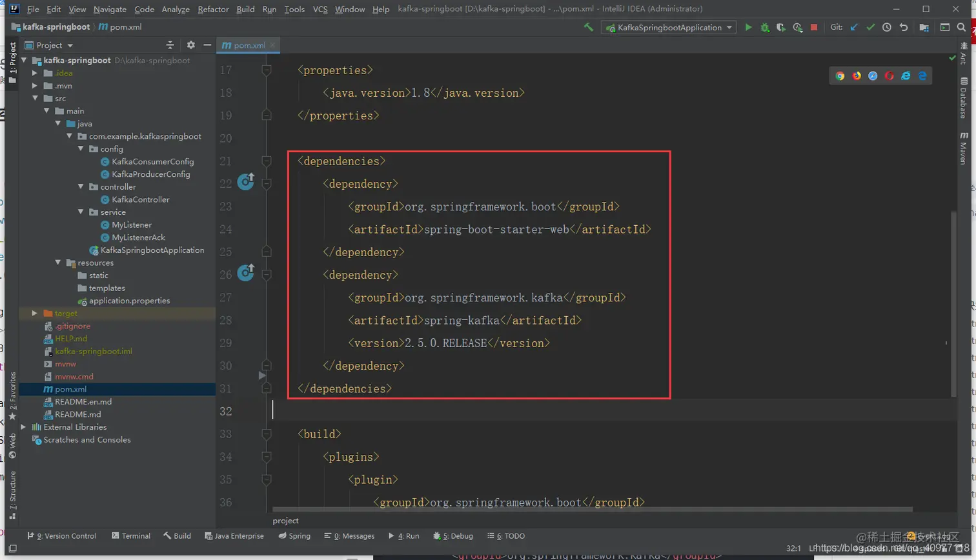The width and height of the screenshot is (976, 560).
Task: Collapse the config package
Action: click(x=81, y=149)
